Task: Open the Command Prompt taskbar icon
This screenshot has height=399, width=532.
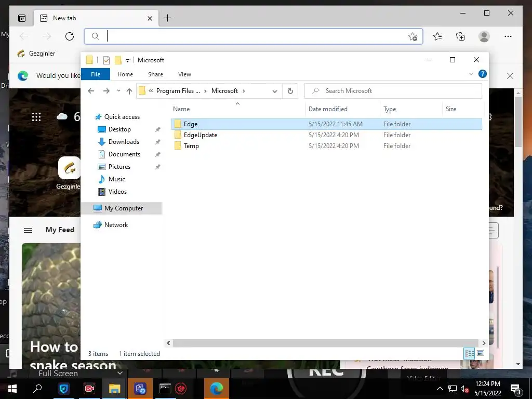Action: 165,389
